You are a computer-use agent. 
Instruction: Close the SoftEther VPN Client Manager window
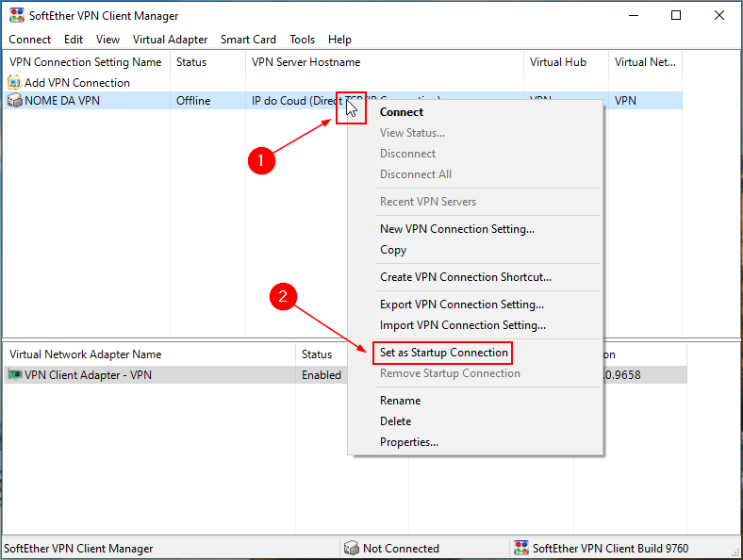tap(718, 16)
